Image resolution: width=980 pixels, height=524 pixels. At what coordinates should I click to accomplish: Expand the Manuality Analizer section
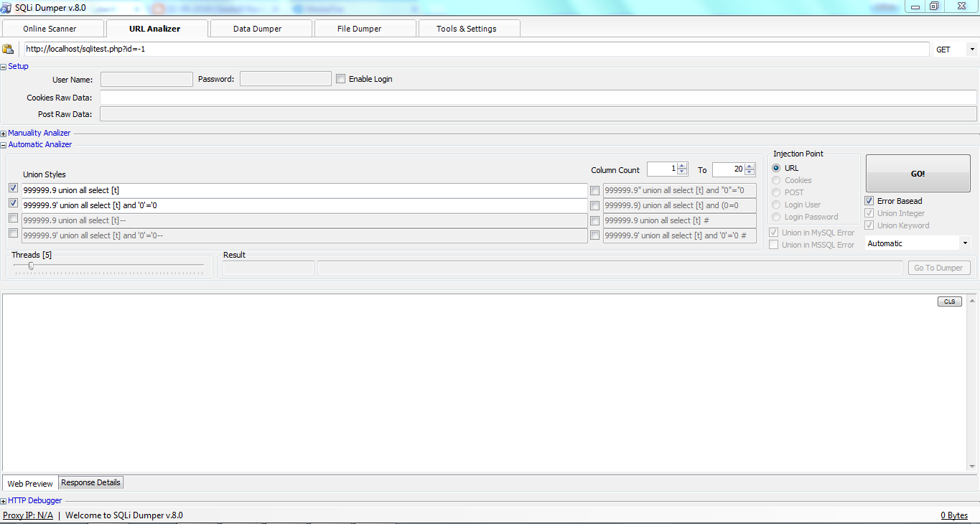click(3, 132)
